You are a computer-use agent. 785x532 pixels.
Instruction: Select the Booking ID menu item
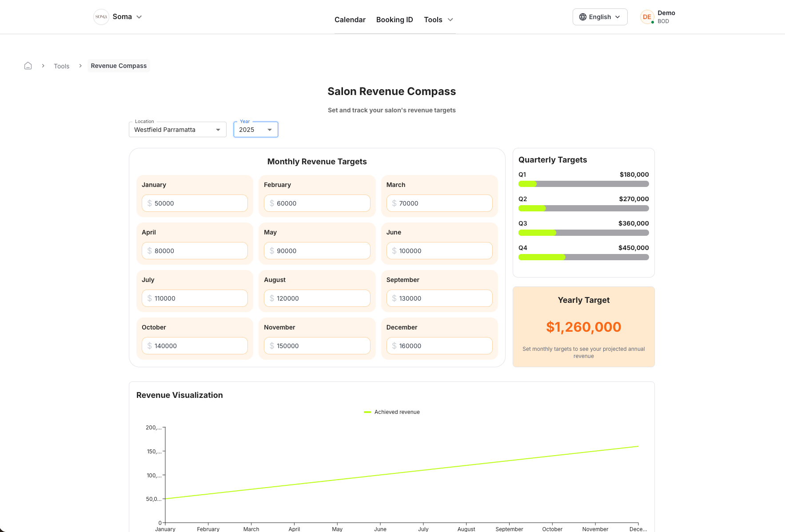click(x=394, y=20)
